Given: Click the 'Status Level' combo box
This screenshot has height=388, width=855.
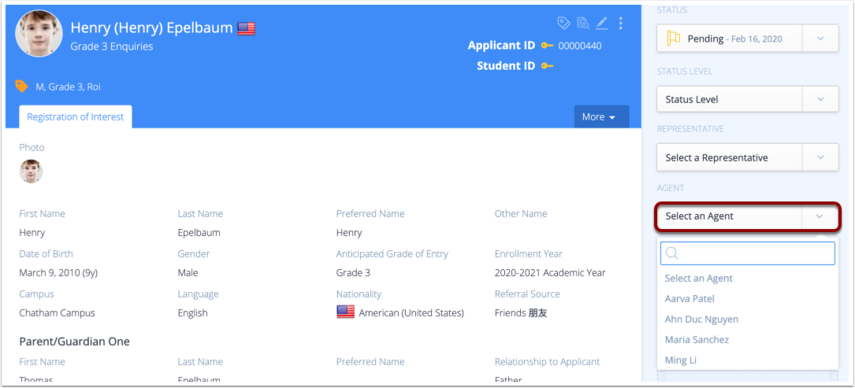Looking at the screenshot, I should click(x=747, y=99).
